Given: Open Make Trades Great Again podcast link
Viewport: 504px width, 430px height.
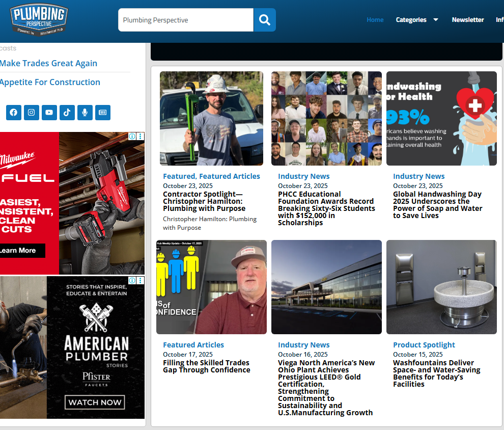Looking at the screenshot, I should (48, 63).
